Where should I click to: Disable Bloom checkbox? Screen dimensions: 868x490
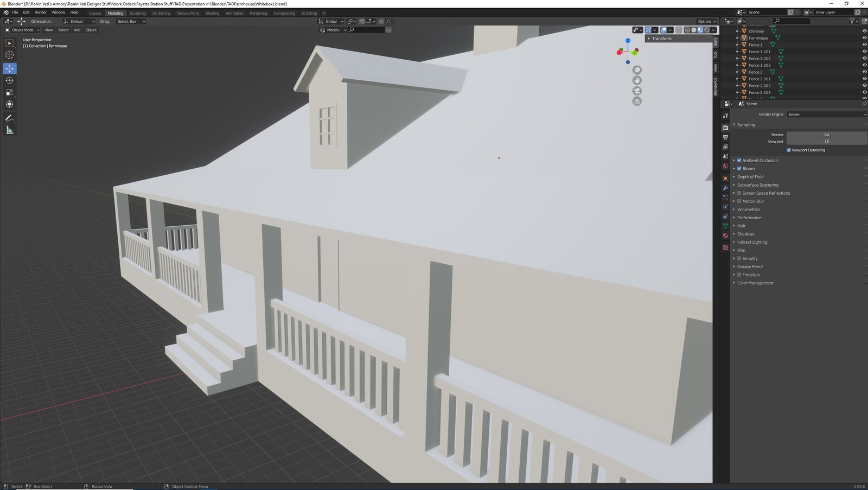coord(739,168)
